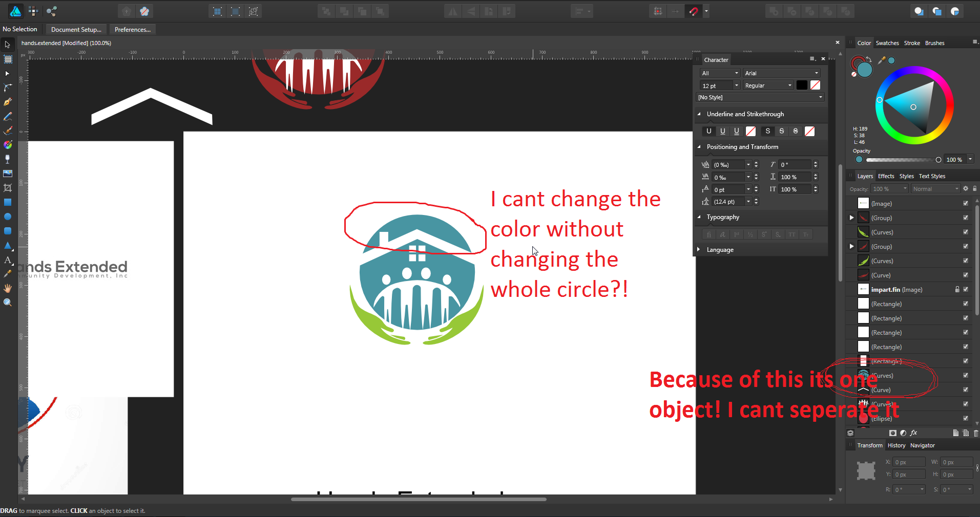
Task: Select the Artboard tool
Action: [8, 59]
